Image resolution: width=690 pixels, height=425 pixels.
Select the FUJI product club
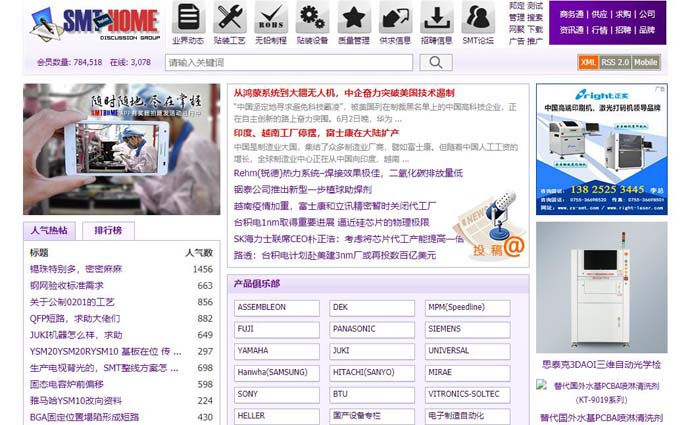point(277,330)
